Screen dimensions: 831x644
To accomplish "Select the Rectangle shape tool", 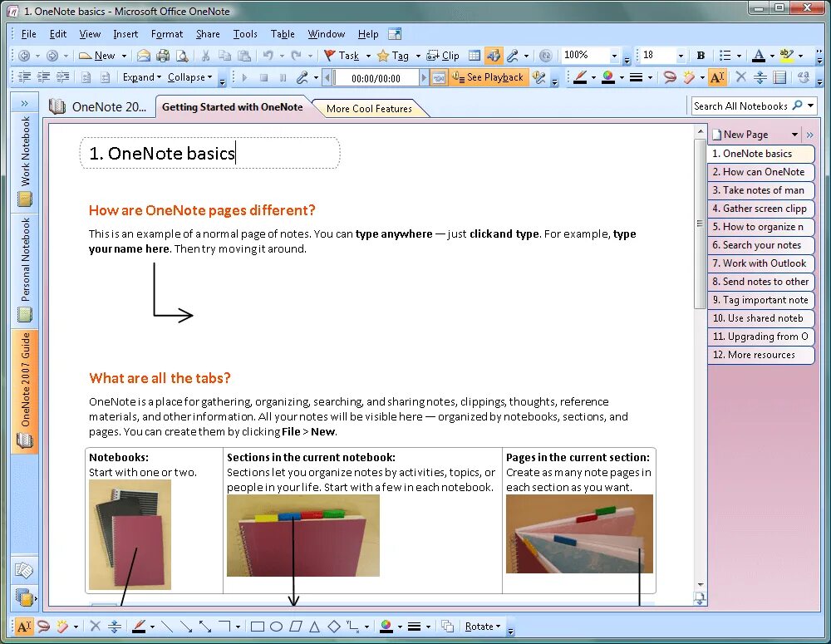I will pyautogui.click(x=258, y=627).
